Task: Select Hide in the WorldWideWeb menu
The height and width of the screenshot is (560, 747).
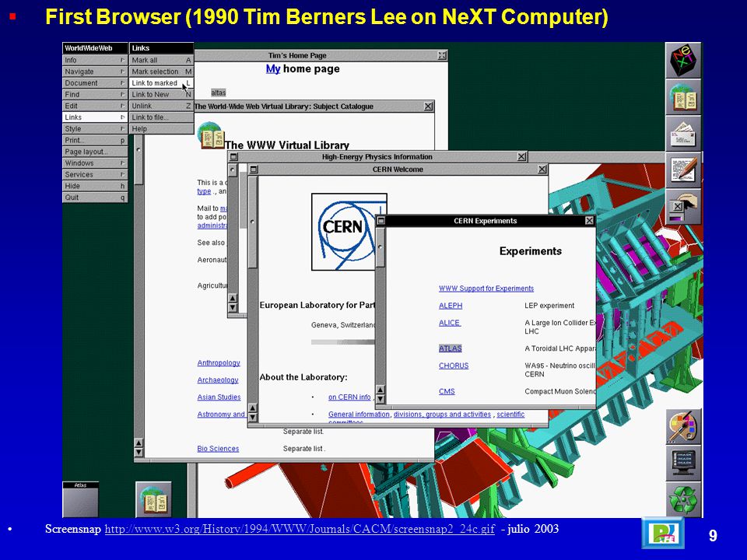Action: [95, 186]
